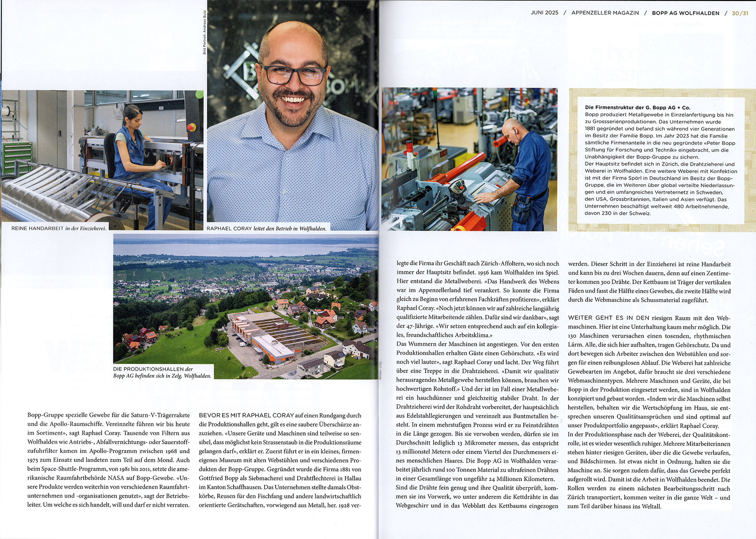The width and height of the screenshot is (756, 539).
Task: Click 'BOPP AG WOLFHALDEN' in page header
Action: (x=685, y=13)
